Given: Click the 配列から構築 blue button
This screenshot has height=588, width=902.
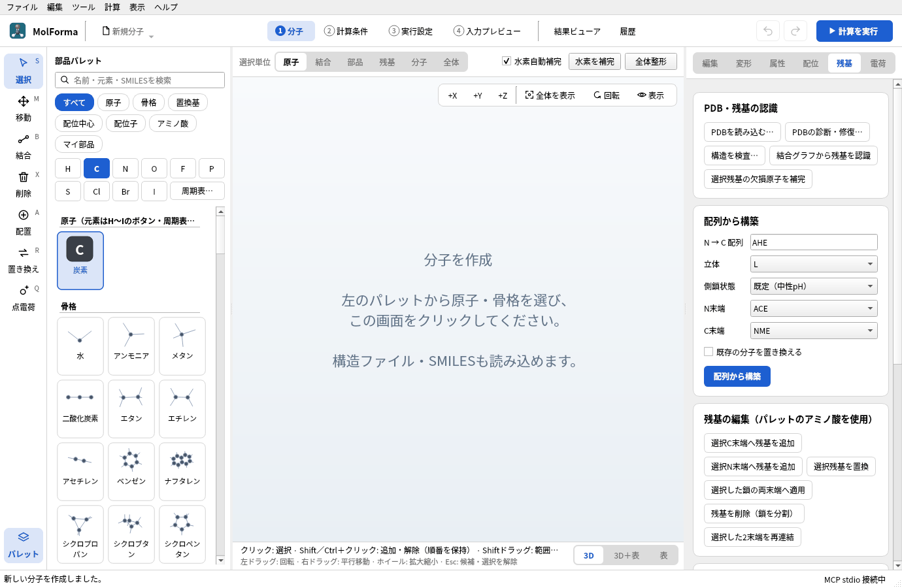Looking at the screenshot, I should tap(737, 376).
